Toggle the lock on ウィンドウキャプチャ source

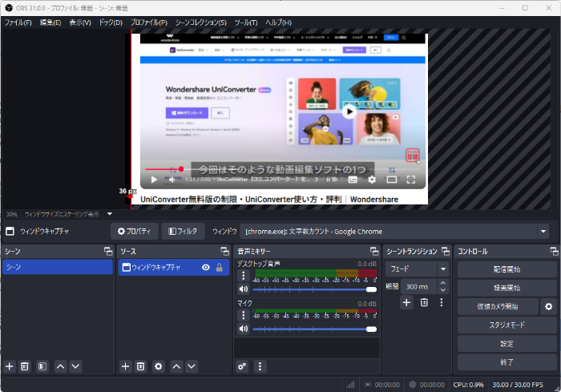coord(219,268)
